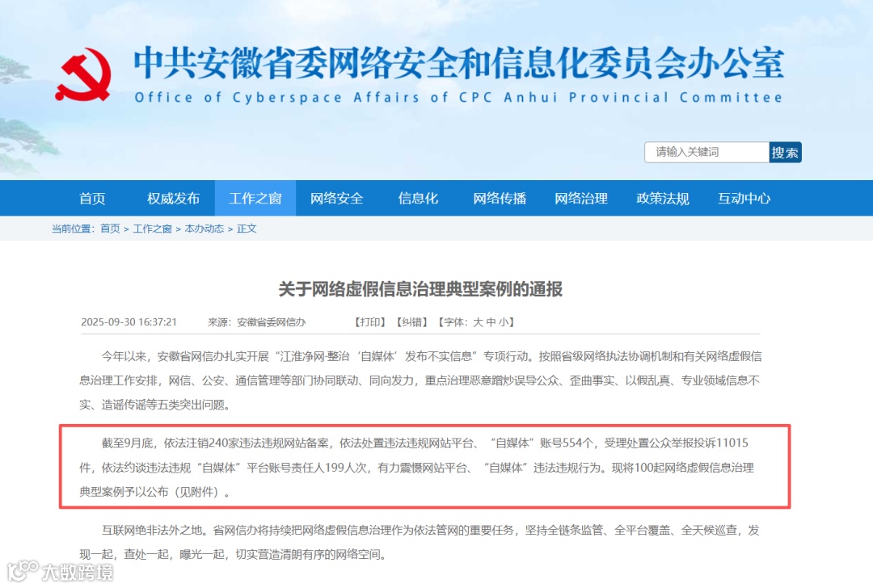Open the 权威发布 navigation item
Viewport: 873px width, 588px height.
tap(173, 198)
